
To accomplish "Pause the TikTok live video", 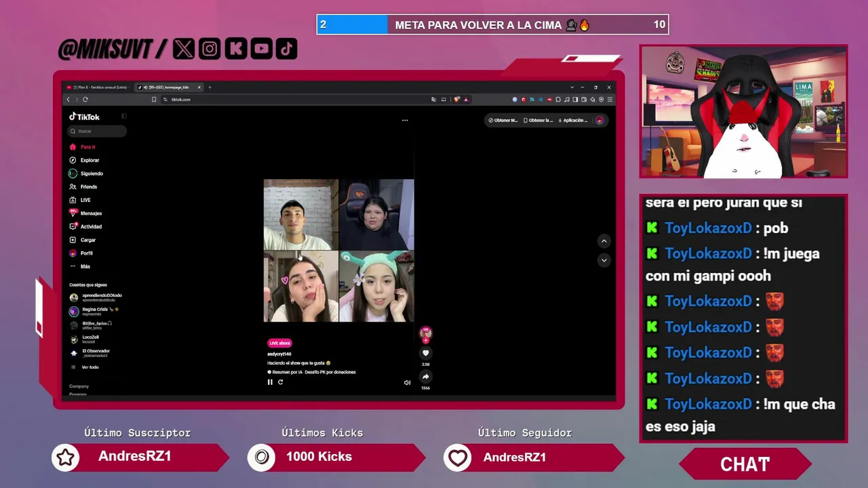I will [x=270, y=382].
